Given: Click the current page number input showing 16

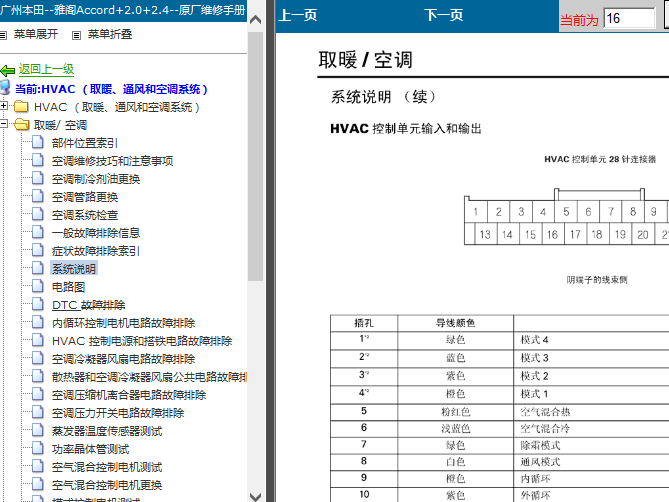Looking at the screenshot, I should pyautogui.click(x=629, y=18).
